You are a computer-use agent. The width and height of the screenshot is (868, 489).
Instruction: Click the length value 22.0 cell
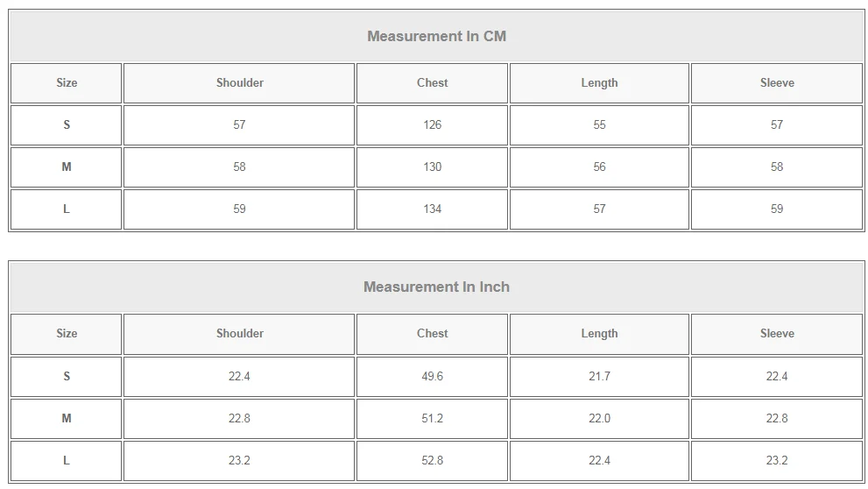point(599,418)
